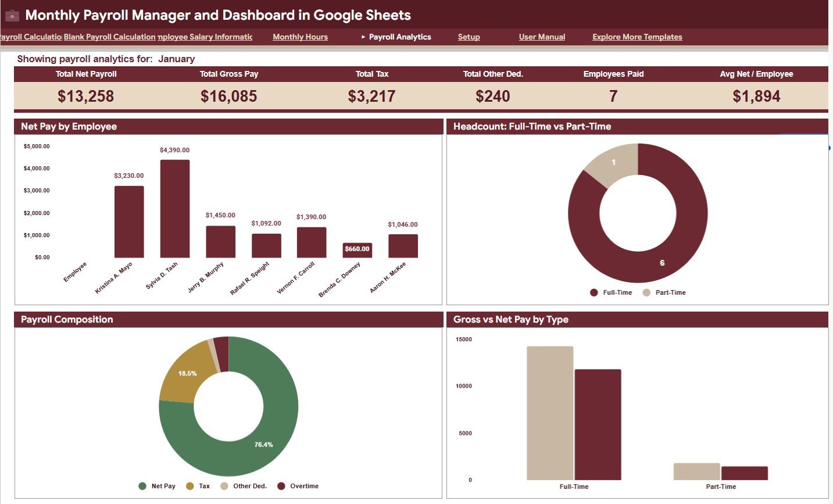Click the briefcase icon beside the title
The height and width of the screenshot is (504, 833).
coord(12,16)
